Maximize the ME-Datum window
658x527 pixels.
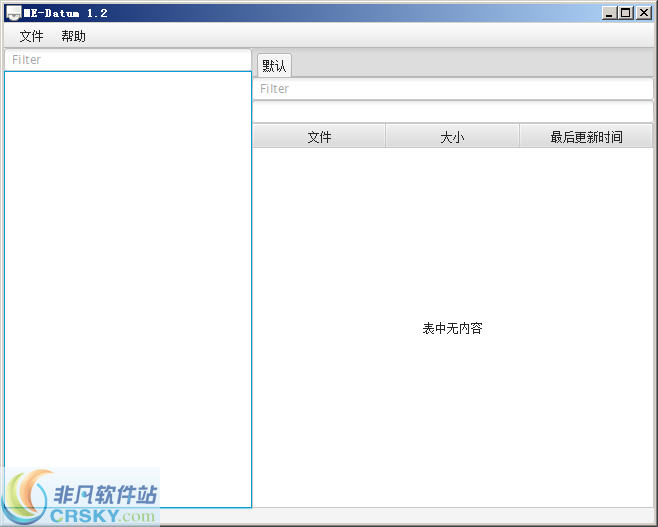(x=626, y=13)
